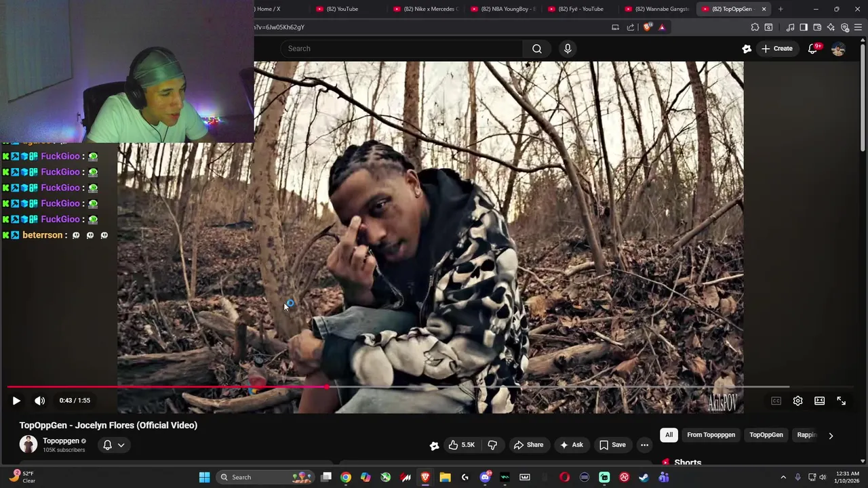
Task: Open Google Chrome from the taskbar
Action: [346, 477]
